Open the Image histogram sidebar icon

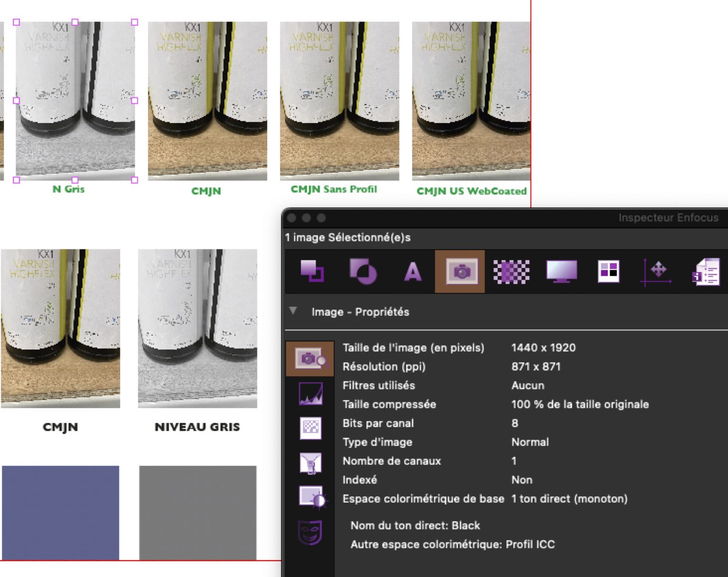coord(310,394)
